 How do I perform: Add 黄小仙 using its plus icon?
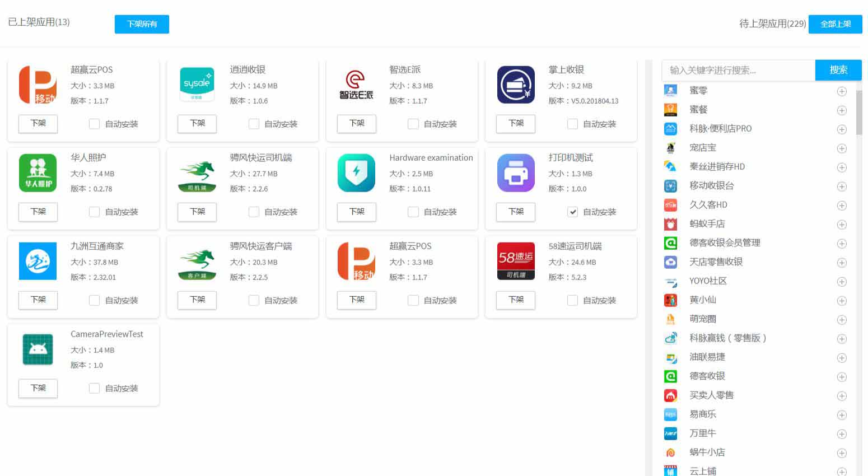pyautogui.click(x=841, y=301)
